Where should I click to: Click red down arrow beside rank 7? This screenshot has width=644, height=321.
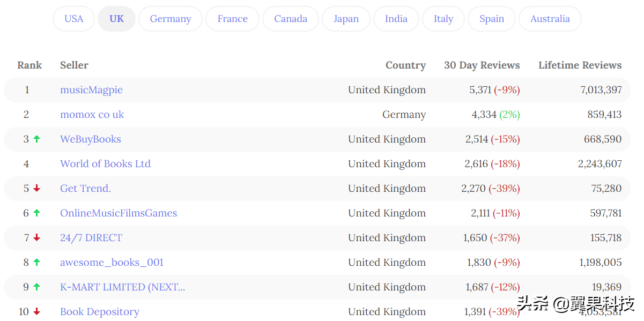pos(36,237)
